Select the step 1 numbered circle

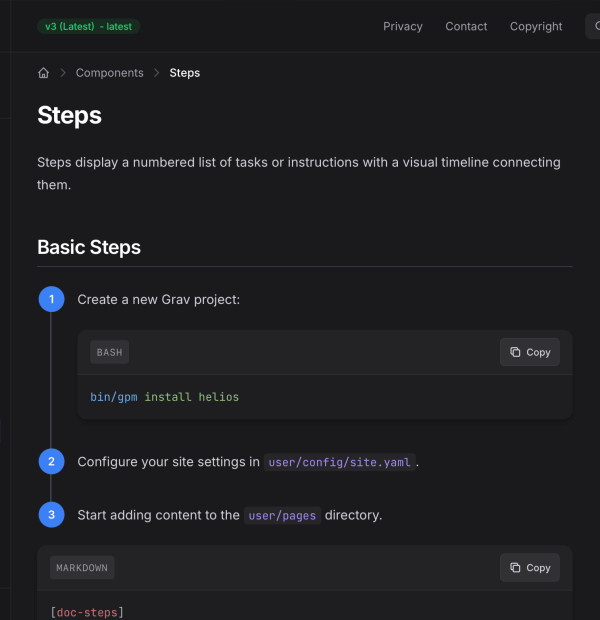[x=51, y=299]
